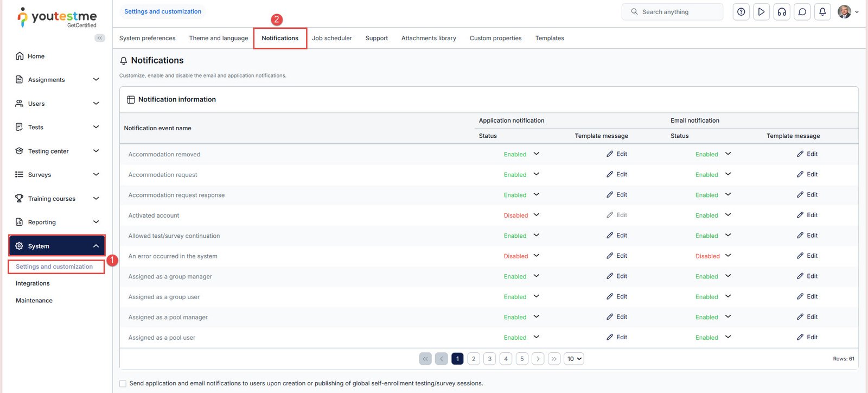Click the user profile avatar
Screen dimensions: 868x393
pyautogui.click(x=844, y=12)
